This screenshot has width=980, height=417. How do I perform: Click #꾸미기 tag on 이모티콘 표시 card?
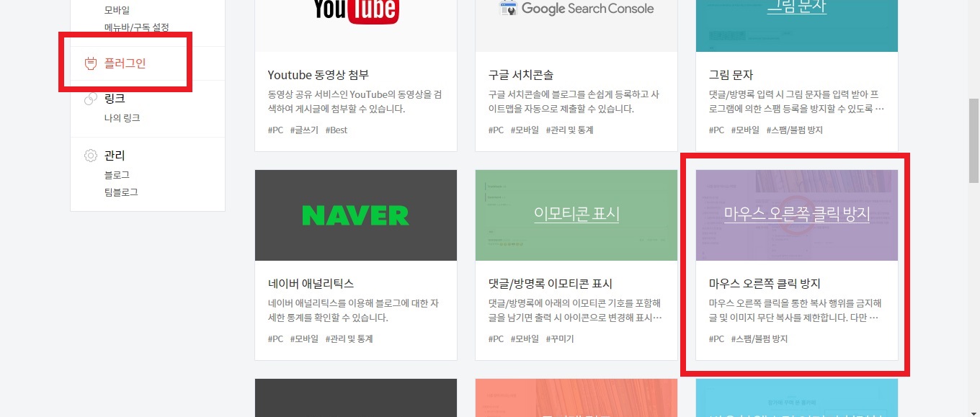pos(560,339)
